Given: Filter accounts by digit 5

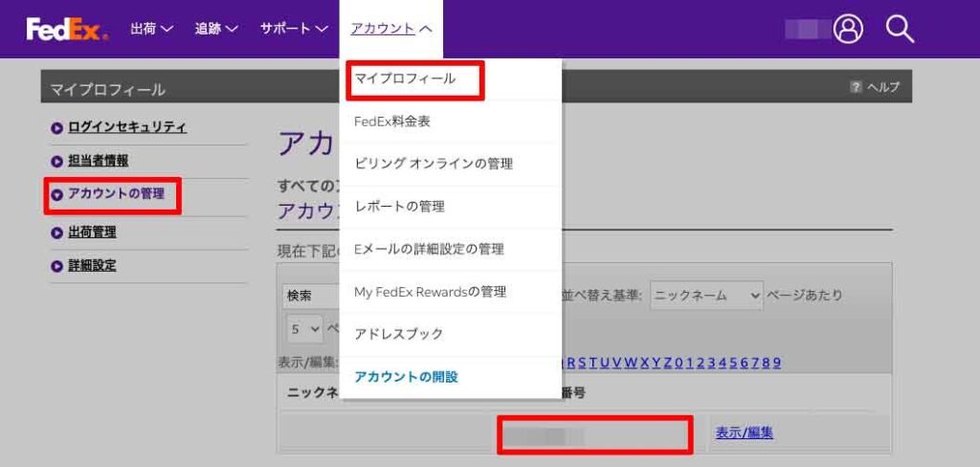Looking at the screenshot, I should pos(734,363).
